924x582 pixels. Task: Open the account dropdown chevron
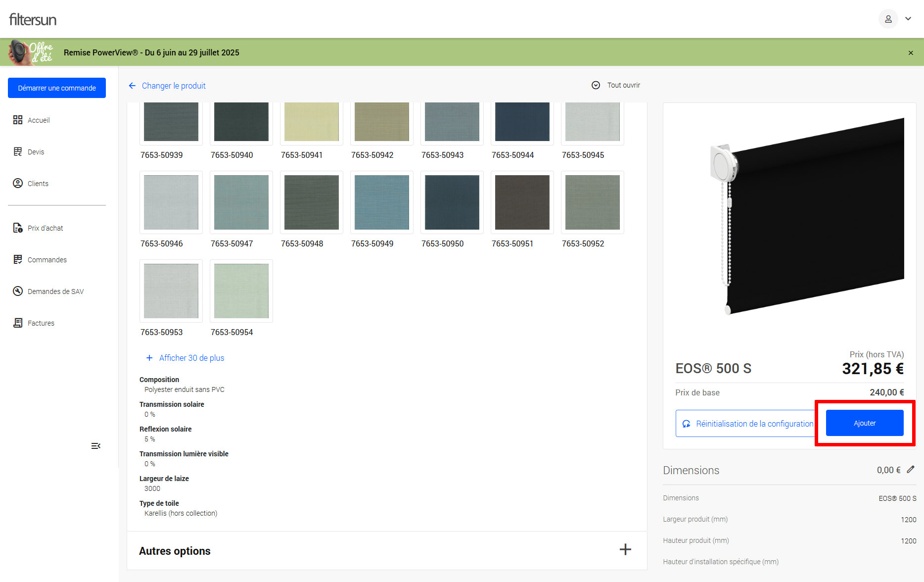pos(908,19)
